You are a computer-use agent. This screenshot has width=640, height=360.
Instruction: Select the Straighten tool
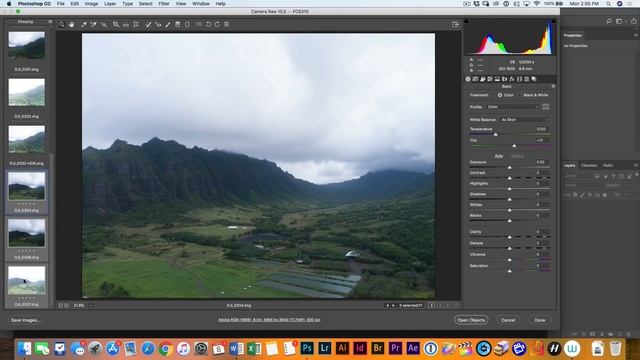click(x=126, y=24)
